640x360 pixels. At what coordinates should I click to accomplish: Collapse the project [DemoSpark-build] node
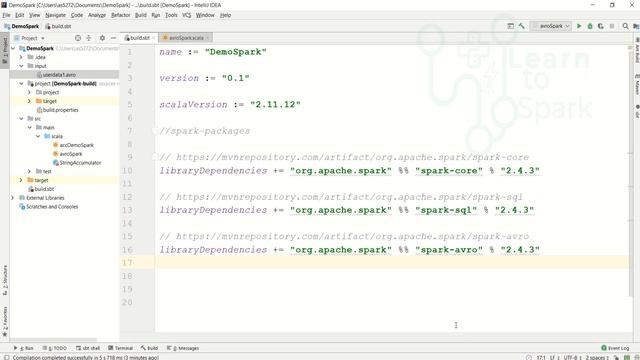(21, 83)
